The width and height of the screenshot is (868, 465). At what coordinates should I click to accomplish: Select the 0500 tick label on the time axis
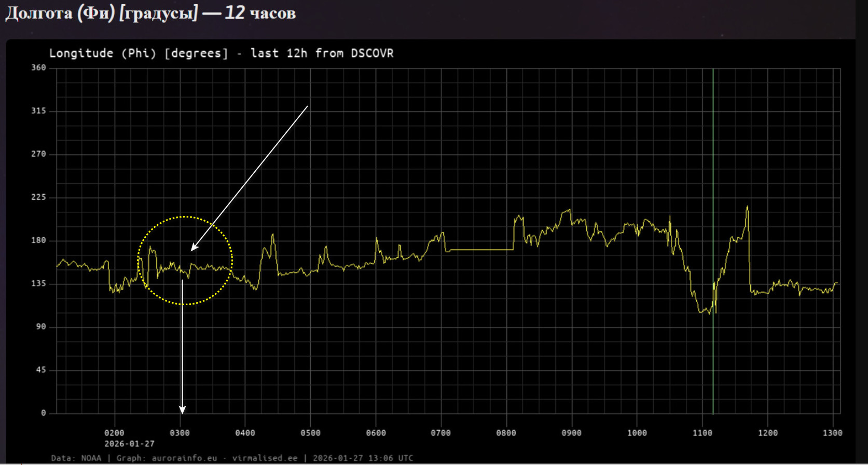[x=310, y=433]
